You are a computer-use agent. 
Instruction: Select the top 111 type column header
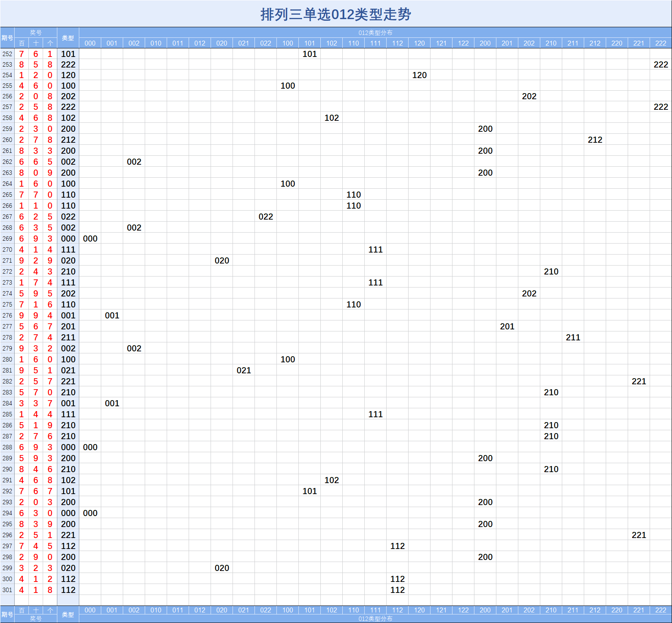point(376,43)
